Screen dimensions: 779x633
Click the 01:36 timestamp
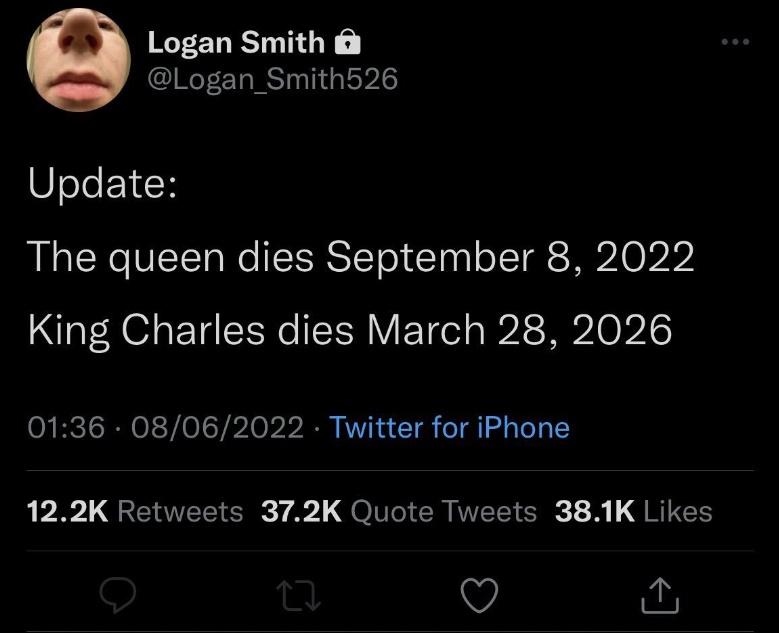[67, 428]
